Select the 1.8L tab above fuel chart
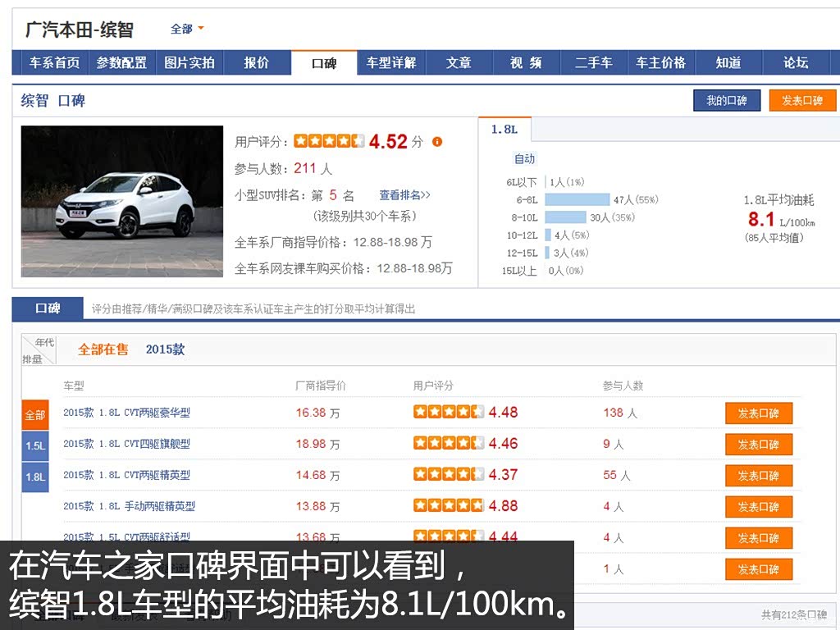The height and width of the screenshot is (630, 840). (504, 129)
